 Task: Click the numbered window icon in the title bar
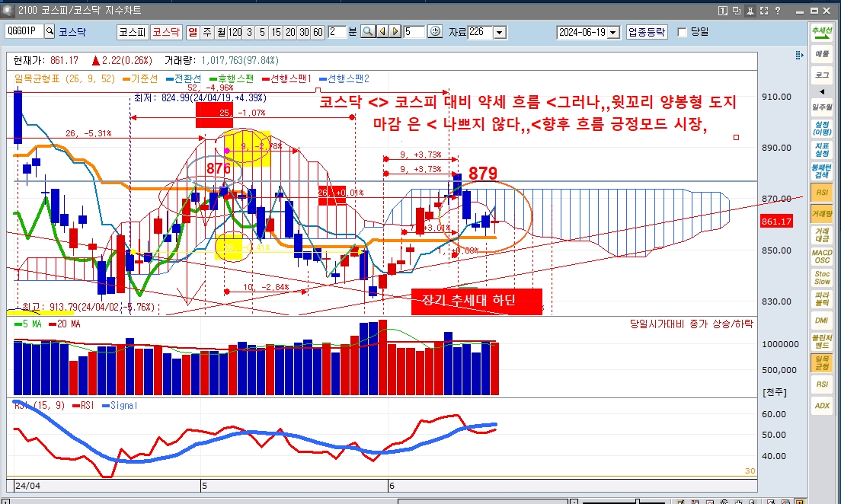[722, 10]
